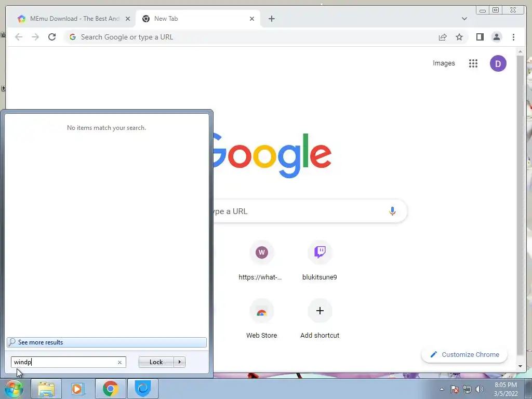Open the taskbar clock showing 8:05 PM
The height and width of the screenshot is (399, 532).
506,389
